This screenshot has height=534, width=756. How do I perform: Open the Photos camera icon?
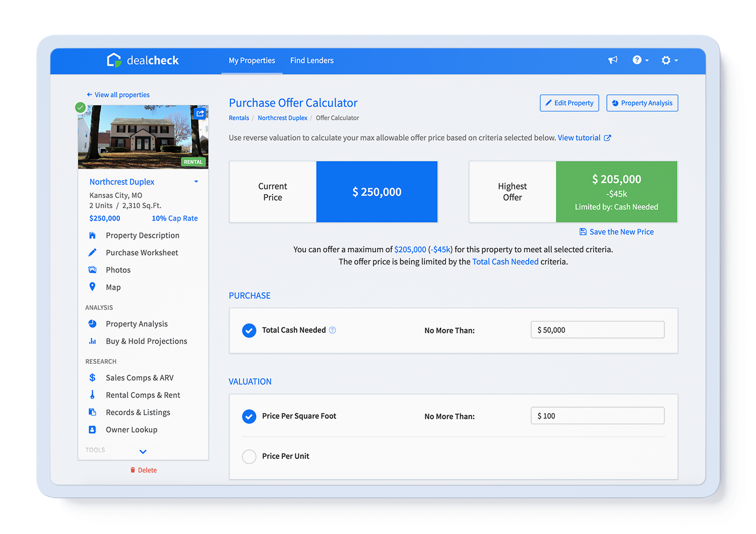93,270
